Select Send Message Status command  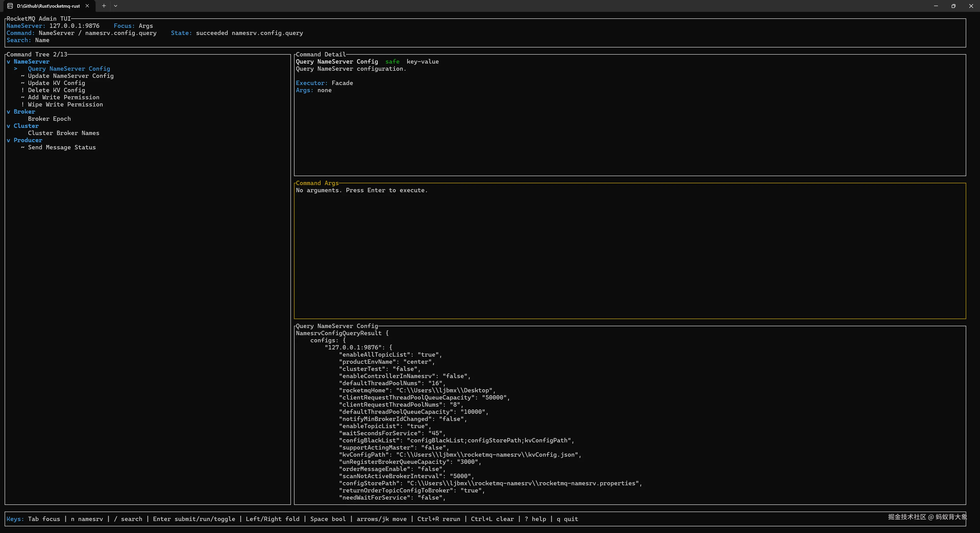pyautogui.click(x=62, y=148)
